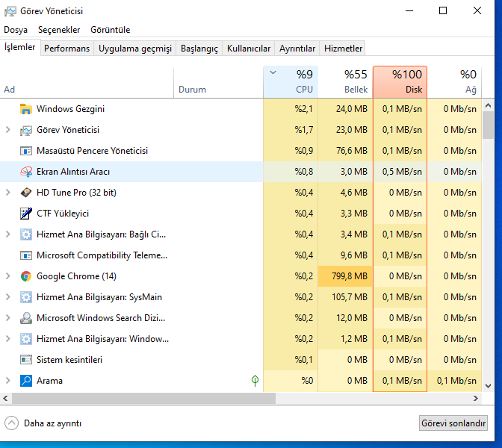The image size is (502, 448).
Task: Select the CTF Yükleyici row name
Action: click(x=63, y=214)
